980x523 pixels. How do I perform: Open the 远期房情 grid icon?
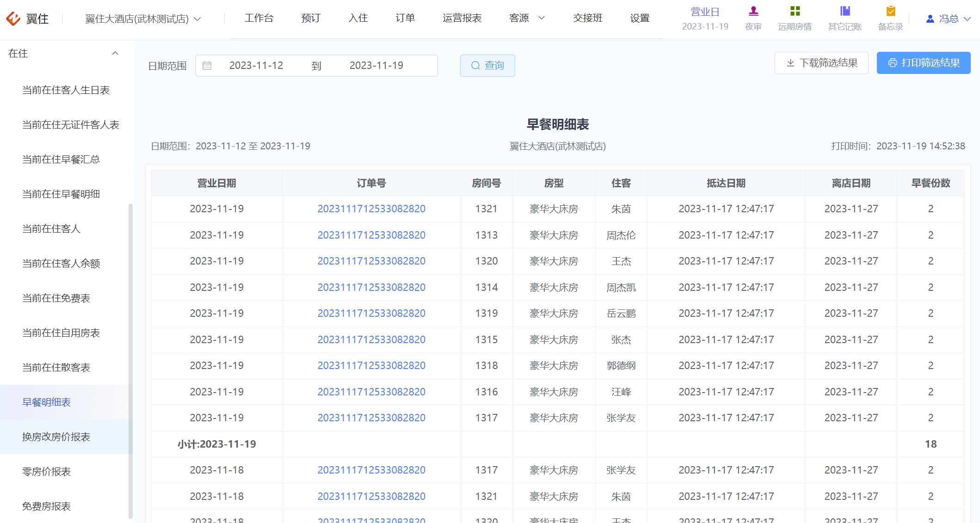coord(795,11)
